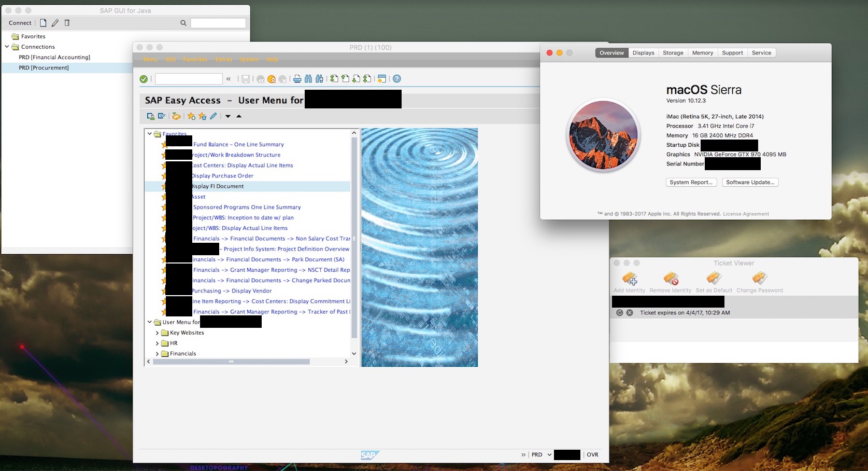The width and height of the screenshot is (868, 471).
Task: Click the search field in SAP GUI for Java
Action: [x=218, y=23]
